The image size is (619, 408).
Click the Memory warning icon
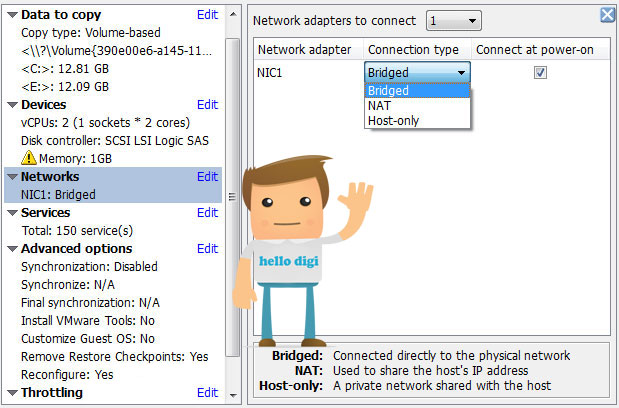pyautogui.click(x=28, y=158)
